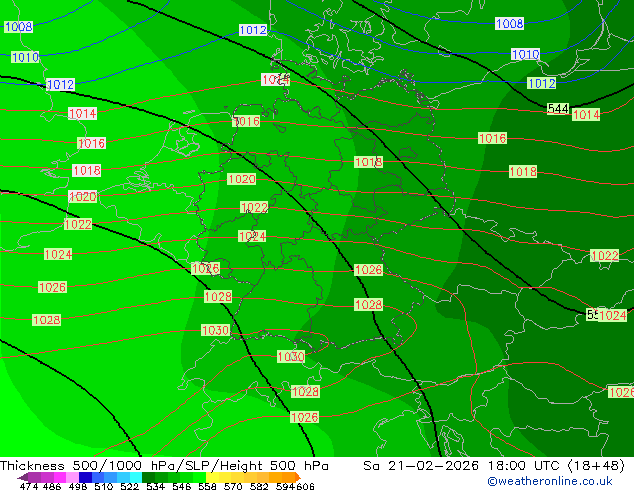
Task: Click the red 1016 label on the right side
Action: point(492,139)
